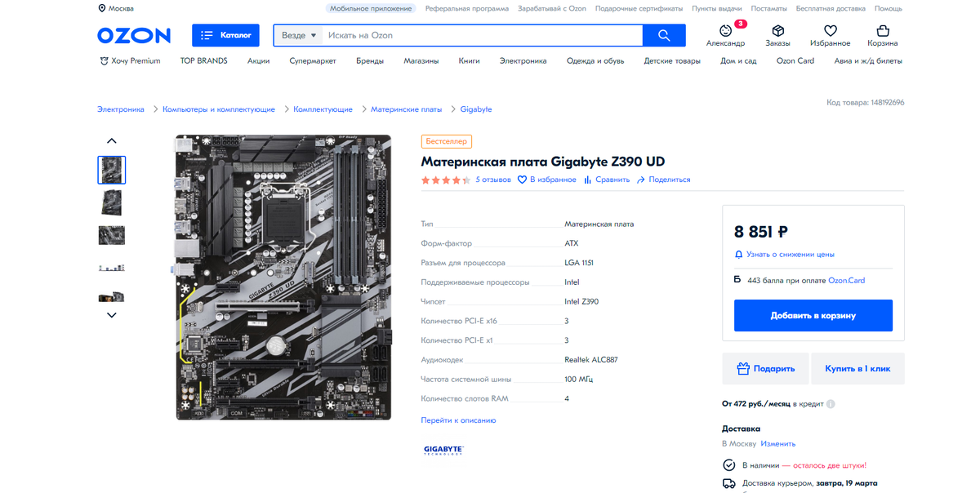Open the Магазины menu item
Screen dimensions: 980x493
tap(421, 61)
